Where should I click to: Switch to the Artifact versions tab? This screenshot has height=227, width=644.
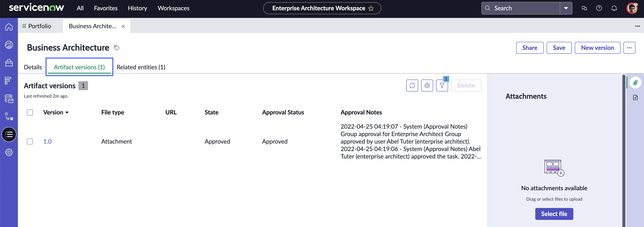point(79,67)
